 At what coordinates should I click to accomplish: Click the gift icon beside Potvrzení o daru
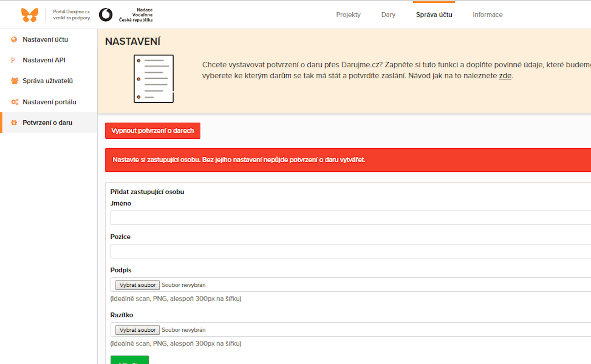[x=14, y=123]
